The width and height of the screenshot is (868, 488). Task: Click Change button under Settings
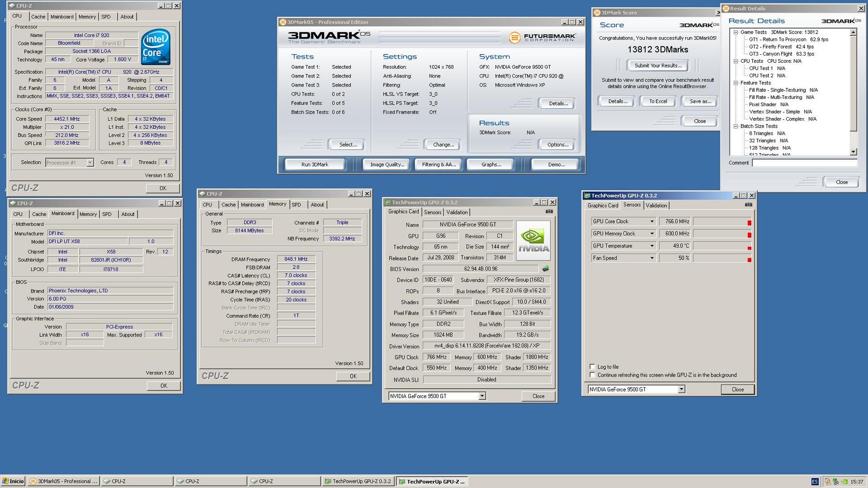coord(443,145)
